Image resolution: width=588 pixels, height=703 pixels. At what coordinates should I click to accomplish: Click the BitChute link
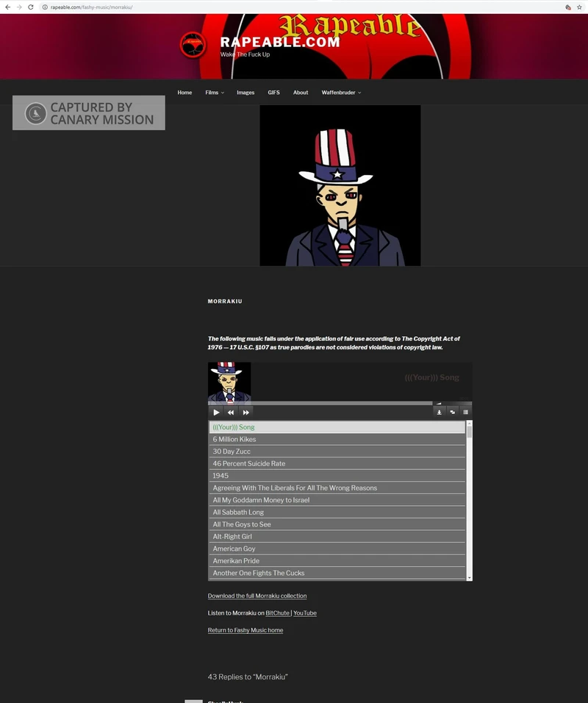tap(277, 613)
